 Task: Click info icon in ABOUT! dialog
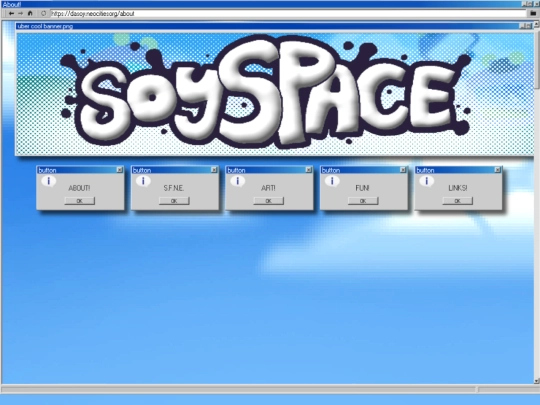tap(49, 181)
